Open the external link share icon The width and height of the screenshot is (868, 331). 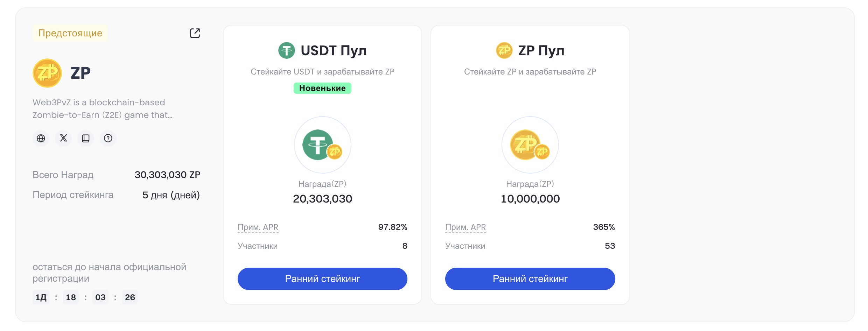point(195,33)
